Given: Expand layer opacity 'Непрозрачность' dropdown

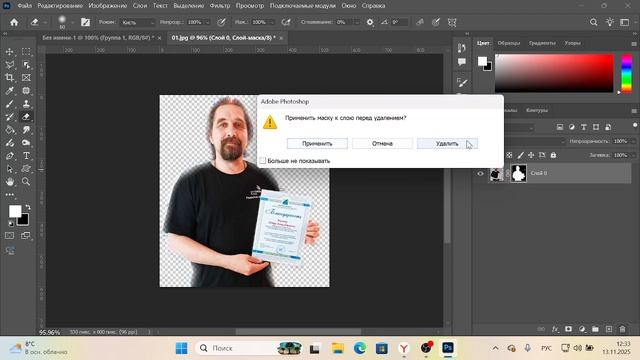Looking at the screenshot, I should click(633, 141).
